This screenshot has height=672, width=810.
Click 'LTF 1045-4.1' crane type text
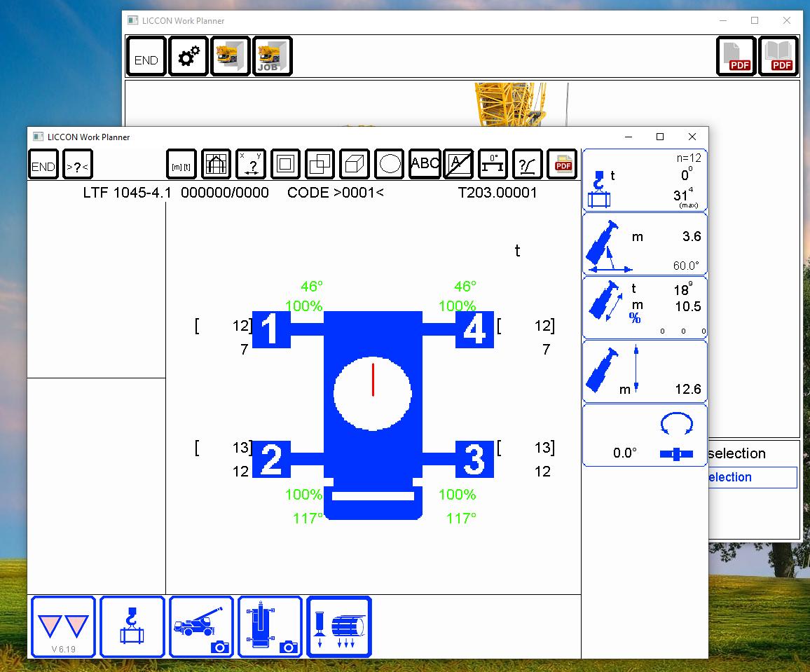tap(127, 193)
